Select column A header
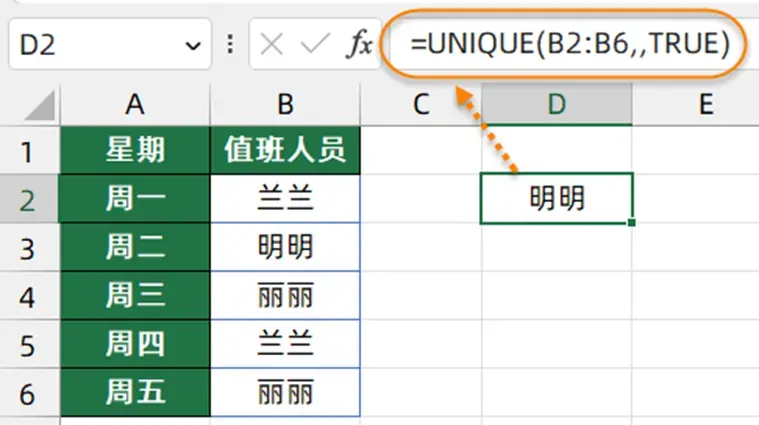The image size is (759, 425). click(x=135, y=104)
